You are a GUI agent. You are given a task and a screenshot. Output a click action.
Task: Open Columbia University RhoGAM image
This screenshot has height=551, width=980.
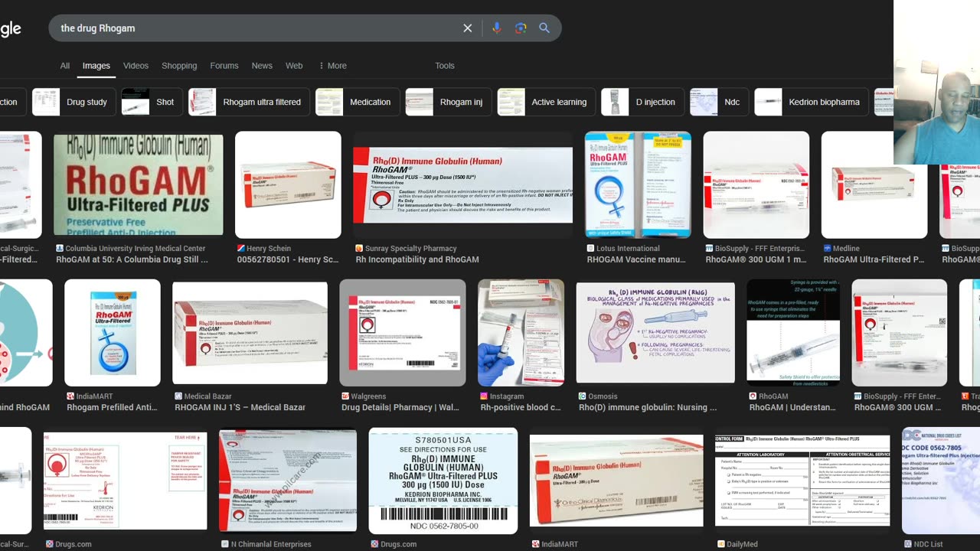[139, 185]
